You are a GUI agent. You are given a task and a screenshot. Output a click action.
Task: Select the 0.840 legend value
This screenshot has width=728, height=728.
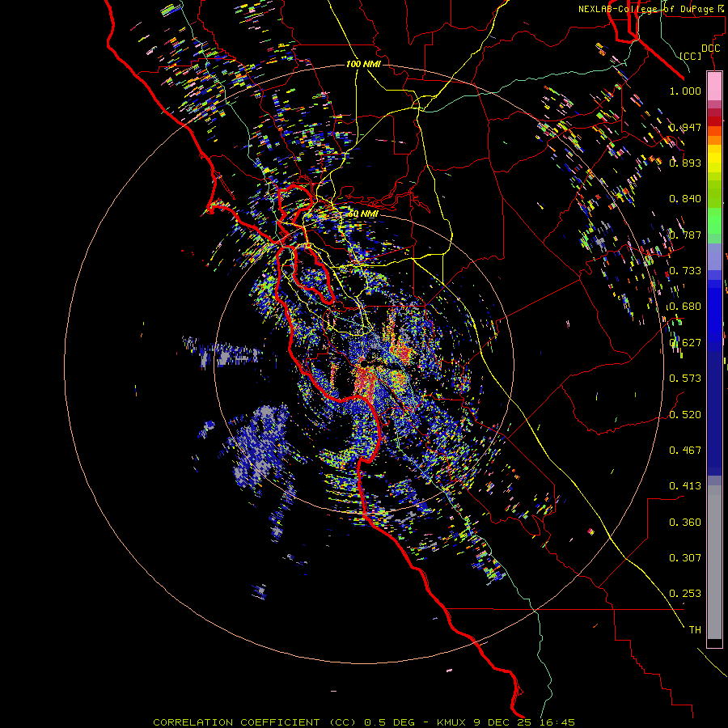pyautogui.click(x=685, y=199)
